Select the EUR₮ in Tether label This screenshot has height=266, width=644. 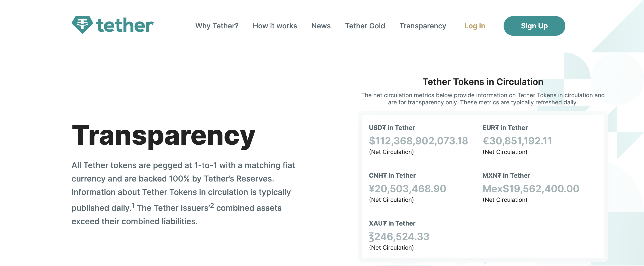[505, 128]
